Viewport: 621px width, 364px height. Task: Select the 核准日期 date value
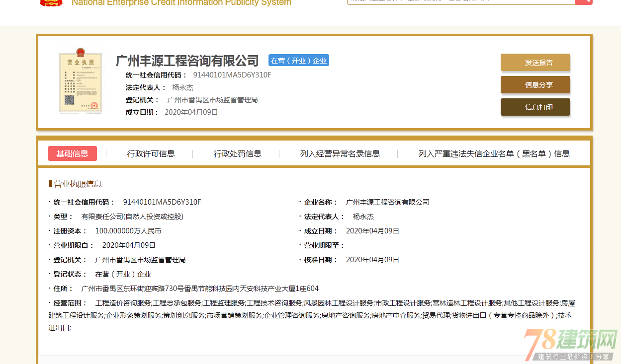tap(373, 260)
